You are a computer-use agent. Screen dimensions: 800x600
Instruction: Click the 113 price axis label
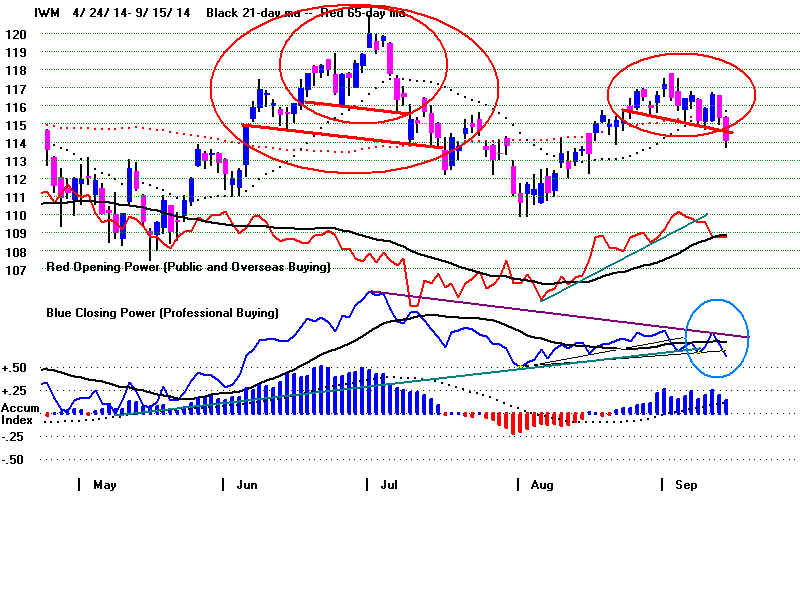(x=15, y=161)
